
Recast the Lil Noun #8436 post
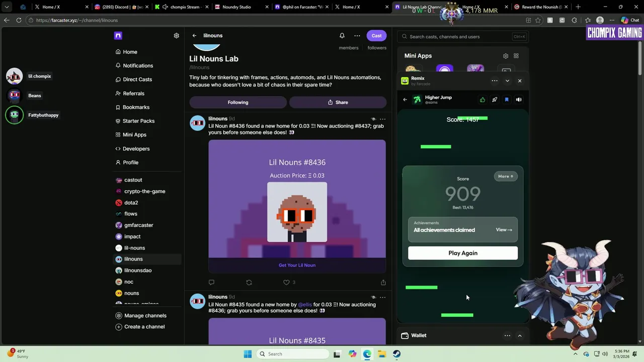[x=249, y=283]
